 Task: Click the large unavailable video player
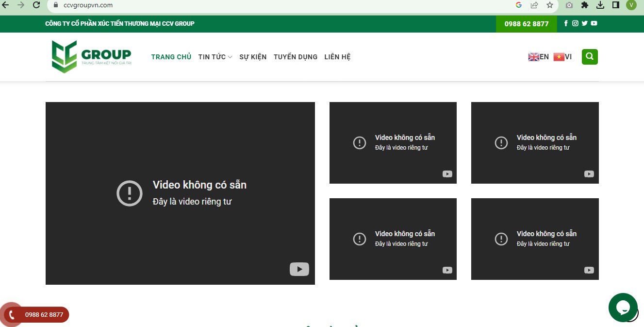pyautogui.click(x=180, y=193)
